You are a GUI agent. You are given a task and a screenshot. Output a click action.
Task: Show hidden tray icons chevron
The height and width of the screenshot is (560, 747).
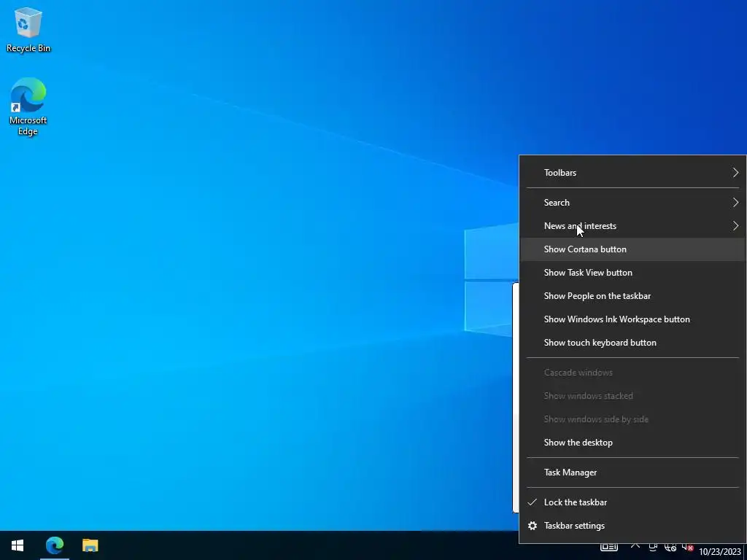(635, 547)
